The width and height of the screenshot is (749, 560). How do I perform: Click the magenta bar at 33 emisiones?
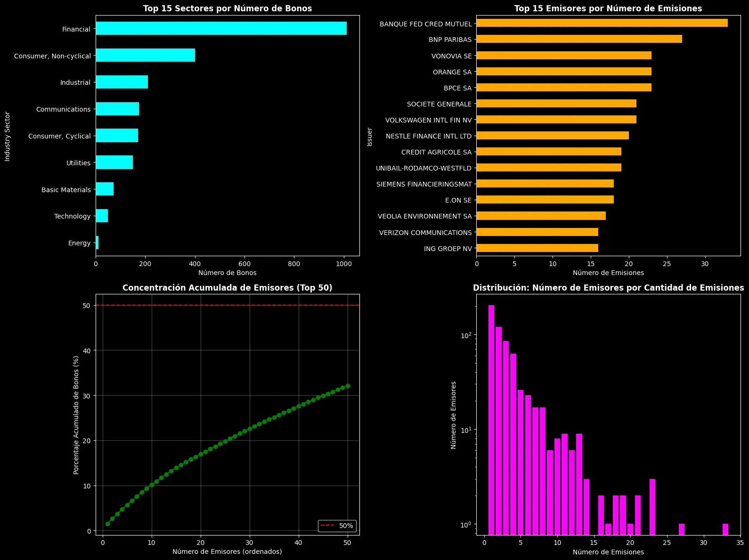click(725, 529)
